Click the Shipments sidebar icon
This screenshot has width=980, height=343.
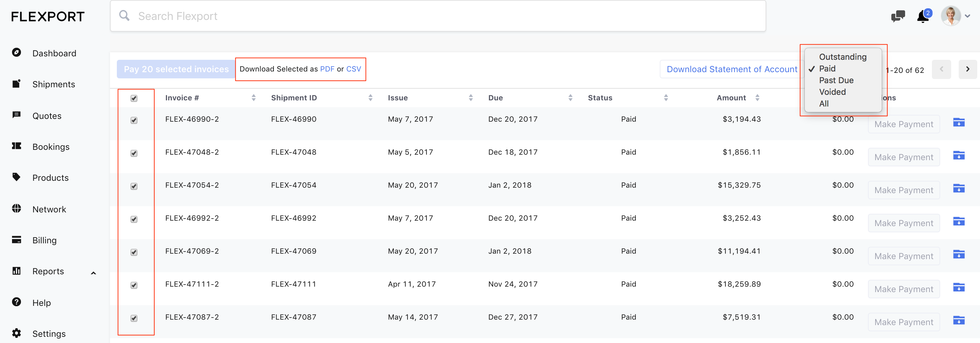click(x=16, y=84)
